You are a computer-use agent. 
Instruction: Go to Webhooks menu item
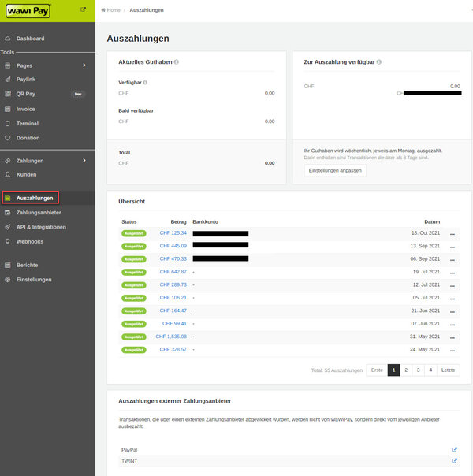click(30, 241)
